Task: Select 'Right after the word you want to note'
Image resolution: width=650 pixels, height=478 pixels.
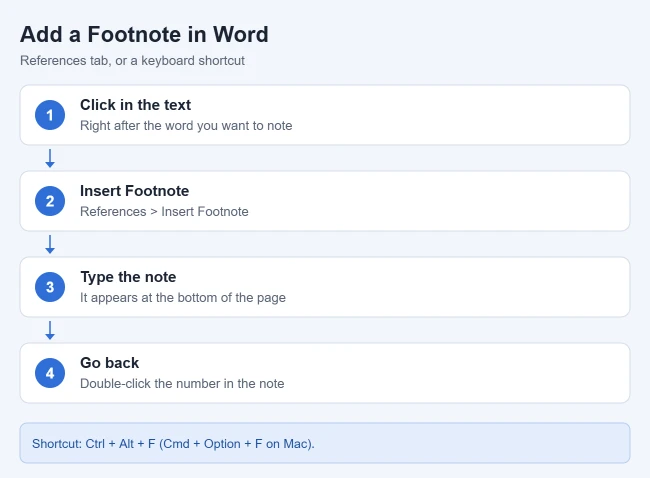Action: [186, 126]
